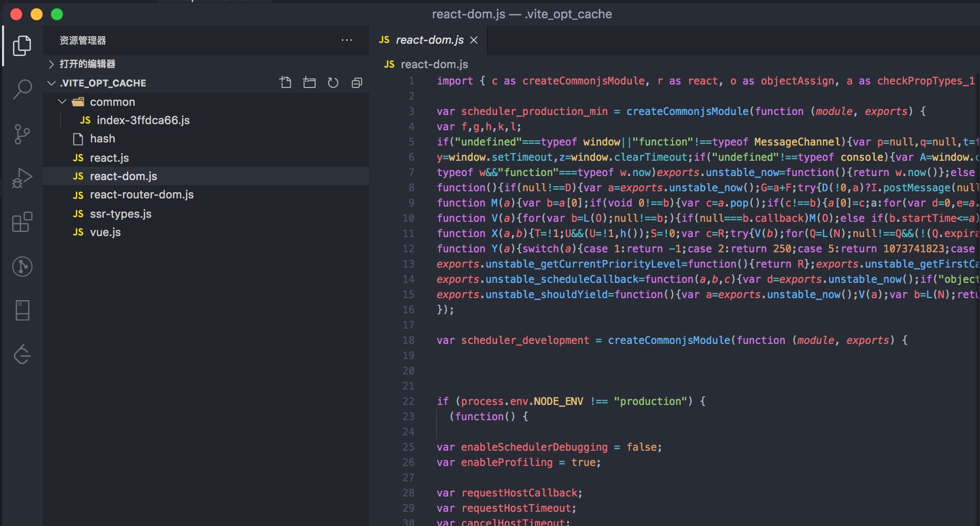
Task: Click the react-dom.js breadcrumb
Action: click(434, 64)
